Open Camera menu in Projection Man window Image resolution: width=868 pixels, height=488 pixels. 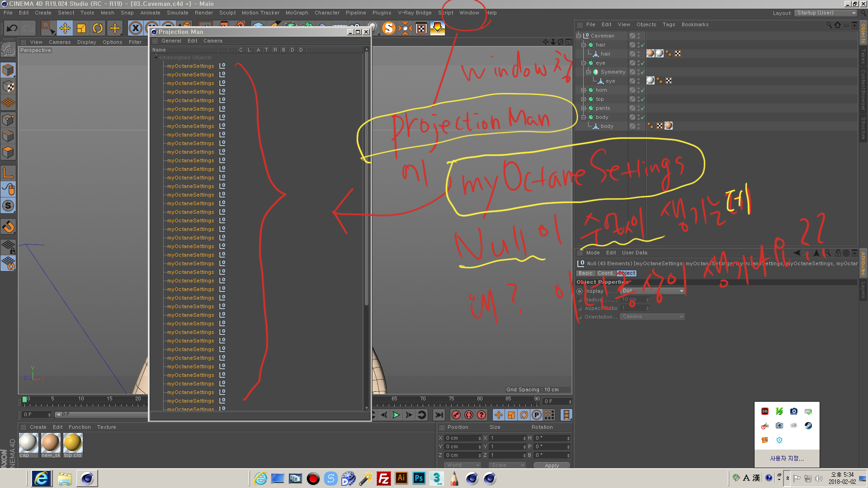point(212,41)
